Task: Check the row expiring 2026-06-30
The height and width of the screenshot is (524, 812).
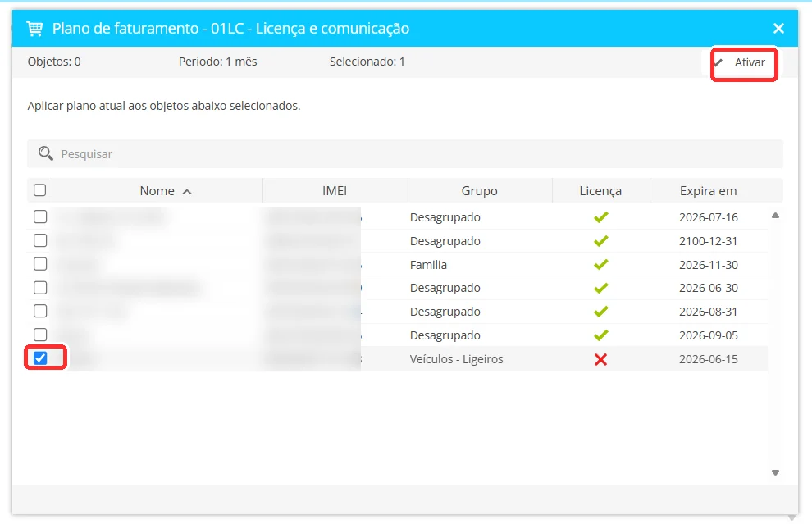Action: [x=40, y=287]
